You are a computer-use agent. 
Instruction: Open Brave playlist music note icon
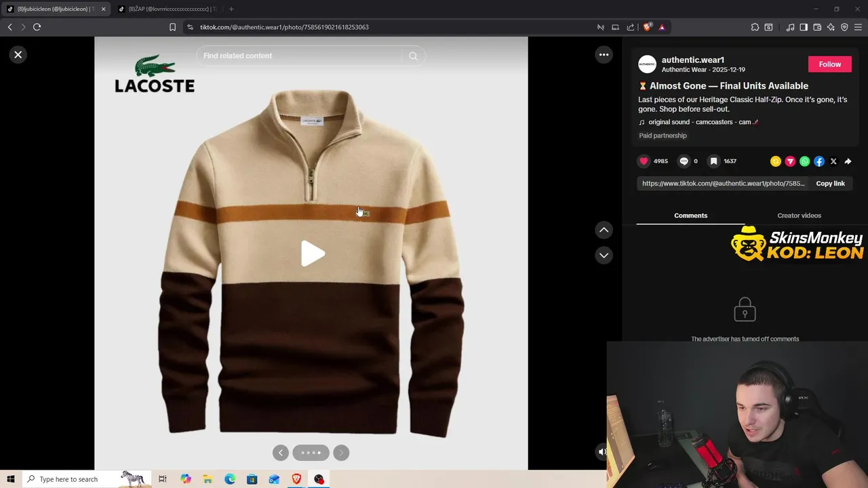790,27
